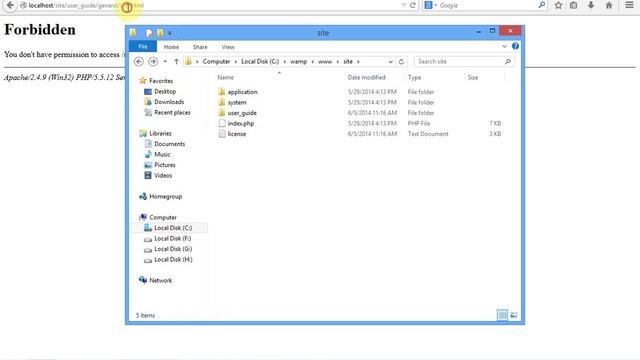Click www in the breadcrumb path

(325, 61)
